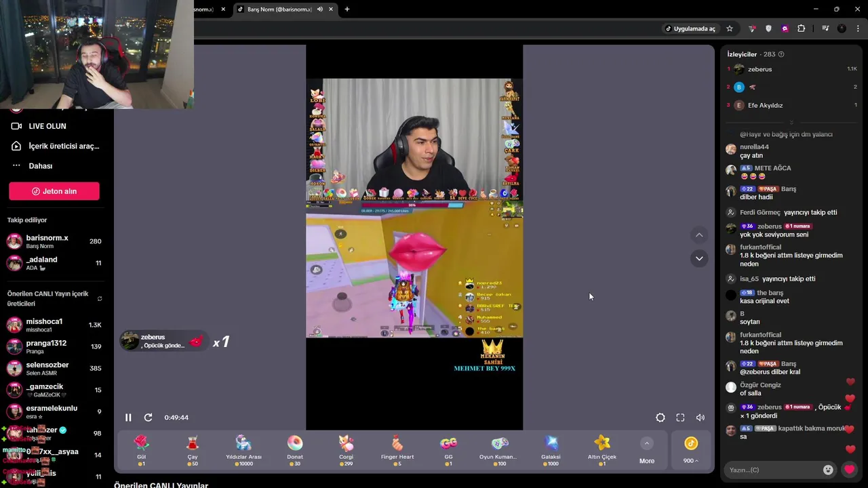Send a Donat gift
The height and width of the screenshot is (488, 868).
295,451
